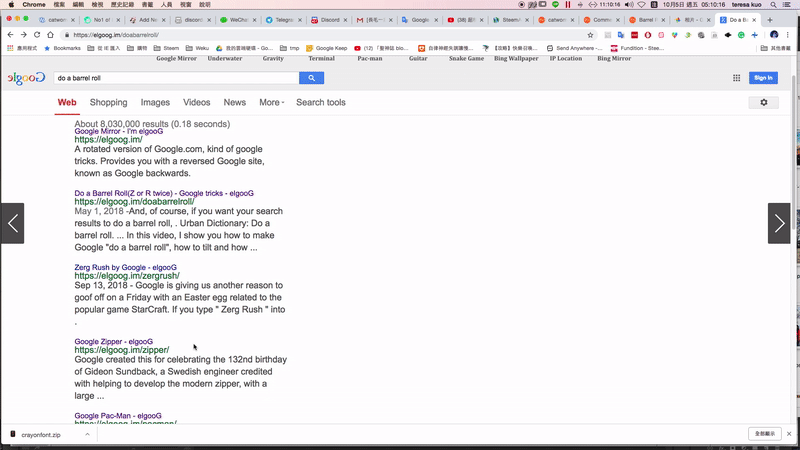Open the Google Zipper - elgooG result
Viewport: 800px width, 450px height.
click(x=114, y=342)
